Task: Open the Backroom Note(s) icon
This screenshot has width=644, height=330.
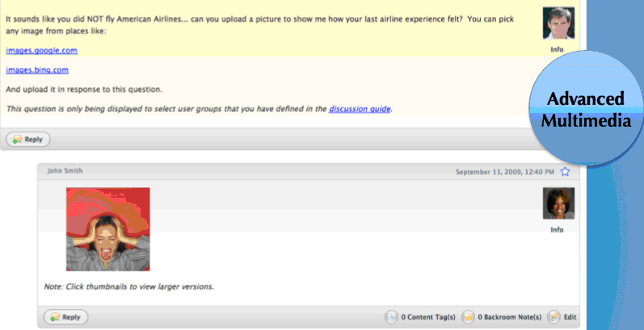Action: (468, 317)
